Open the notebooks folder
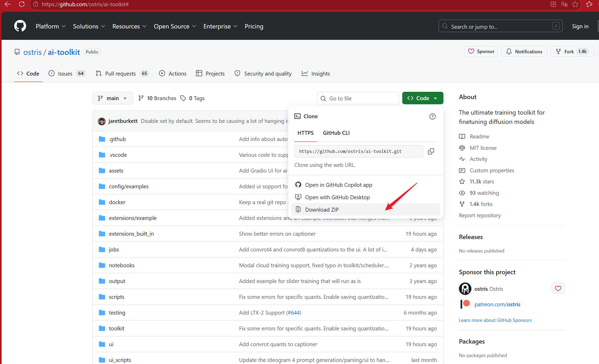The width and height of the screenshot is (599, 364). pyautogui.click(x=122, y=265)
